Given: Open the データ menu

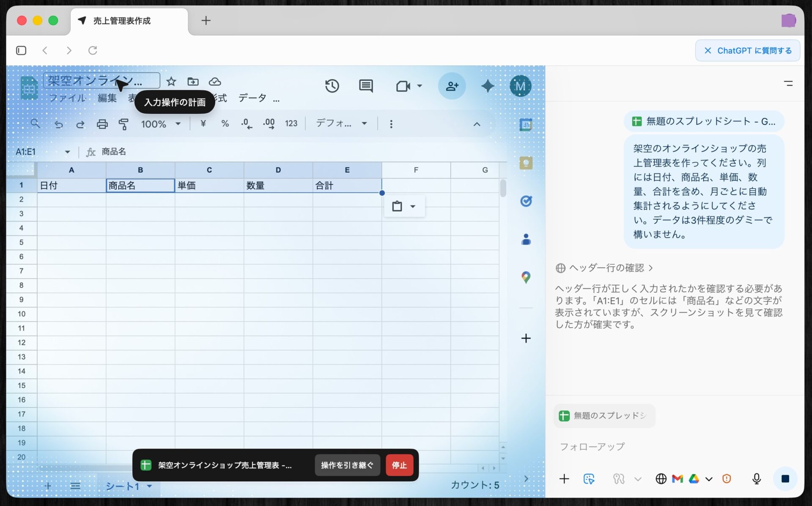Looking at the screenshot, I should (x=252, y=98).
